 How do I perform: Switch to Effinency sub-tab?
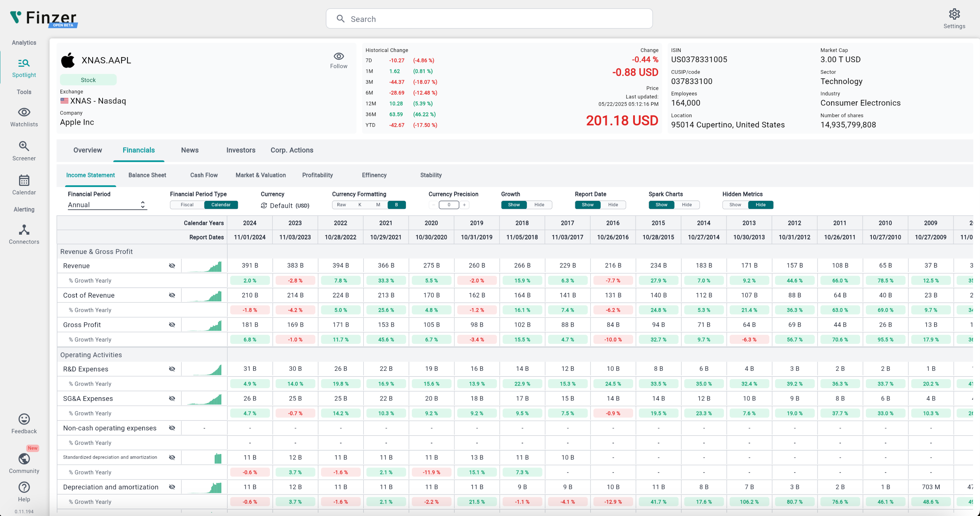pyautogui.click(x=374, y=175)
